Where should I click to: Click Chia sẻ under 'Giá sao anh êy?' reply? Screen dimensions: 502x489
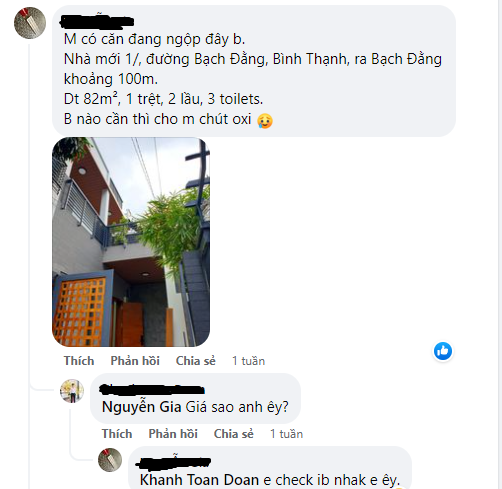[x=234, y=434]
